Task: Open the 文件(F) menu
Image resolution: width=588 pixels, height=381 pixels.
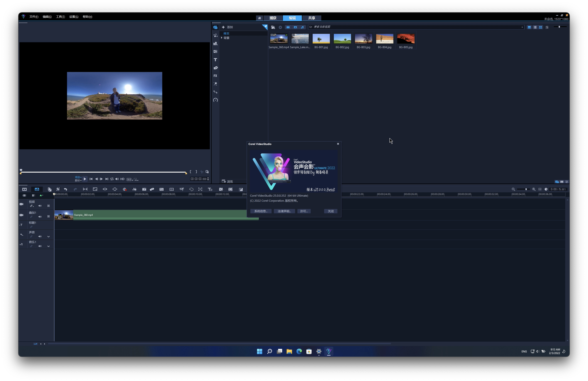Action: 34,17
